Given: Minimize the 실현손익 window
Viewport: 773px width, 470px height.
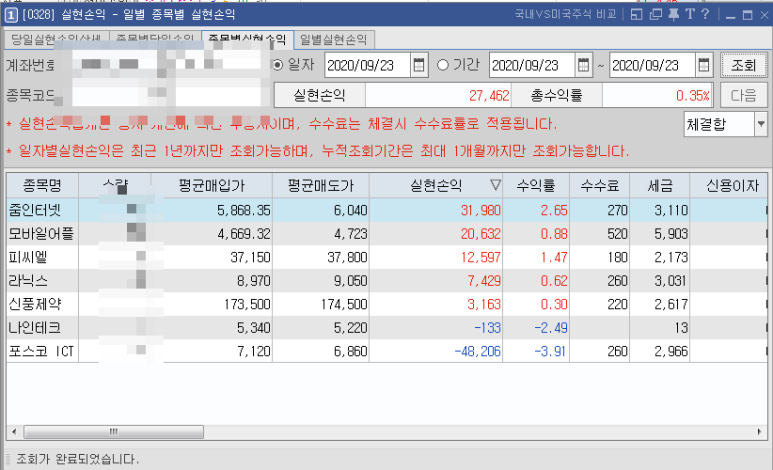Looking at the screenshot, I should coord(731,15).
